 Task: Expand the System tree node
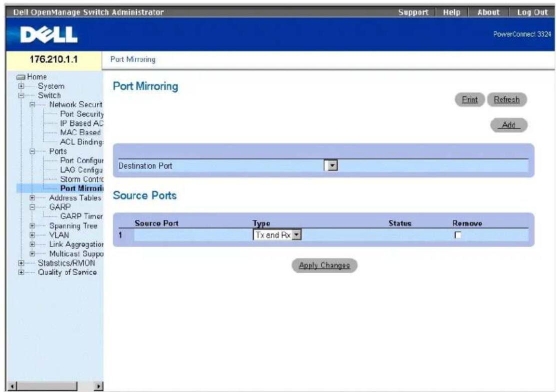click(21, 86)
